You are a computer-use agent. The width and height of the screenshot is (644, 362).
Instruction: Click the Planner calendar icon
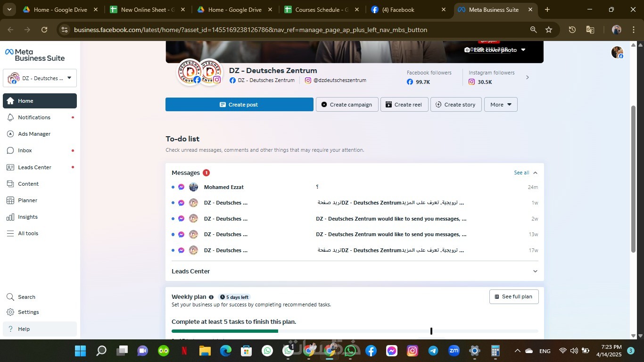tap(10, 200)
